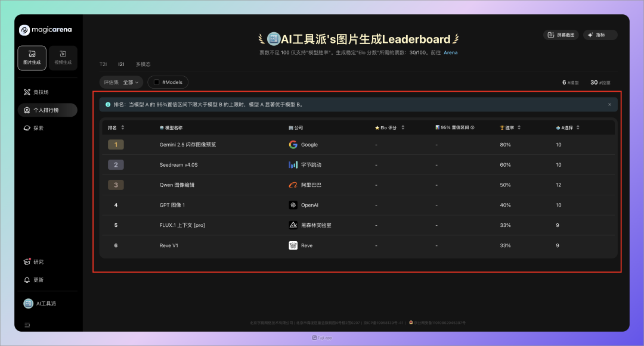Image resolution: width=644 pixels, height=346 pixels.
Task: Click the rank 3 bronze badge
Action: coord(116,185)
